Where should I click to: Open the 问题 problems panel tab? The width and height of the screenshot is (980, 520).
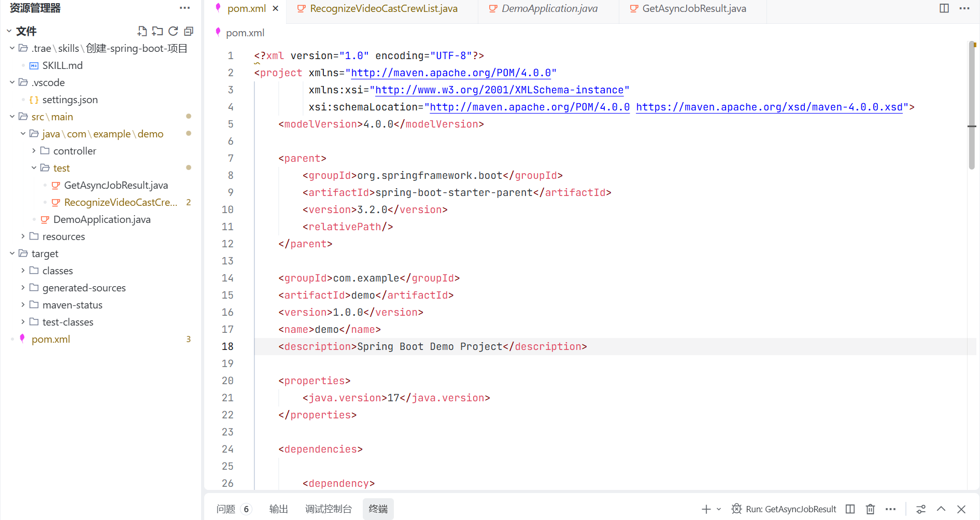point(233,509)
